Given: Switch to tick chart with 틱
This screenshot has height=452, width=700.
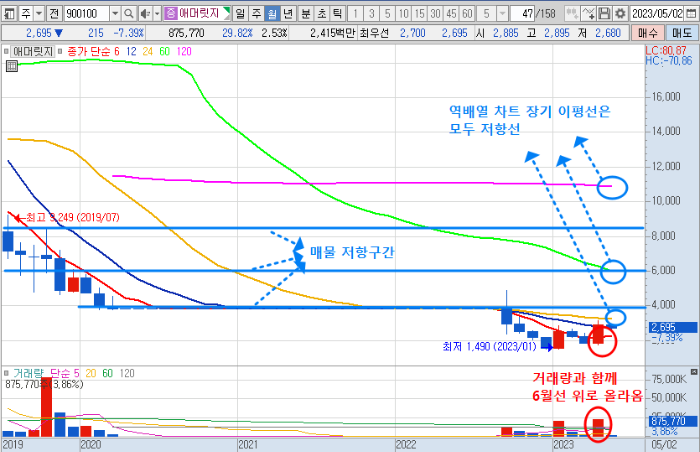Looking at the screenshot, I should (338, 13).
